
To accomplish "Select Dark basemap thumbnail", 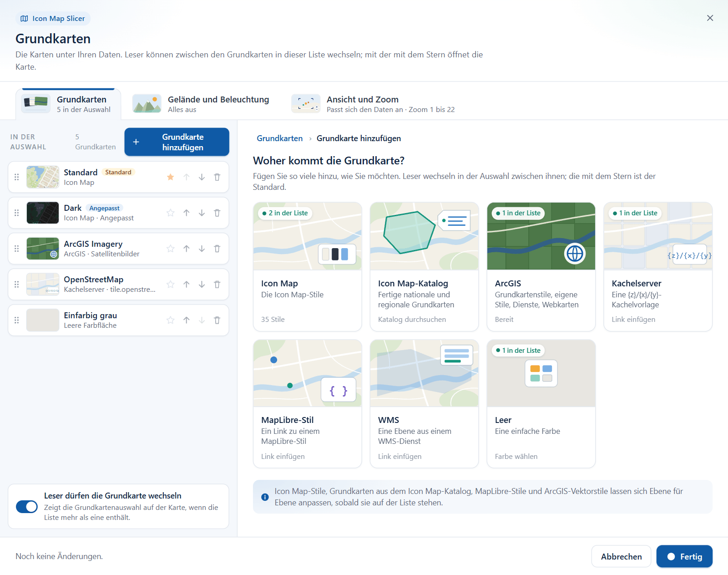I will click(43, 213).
